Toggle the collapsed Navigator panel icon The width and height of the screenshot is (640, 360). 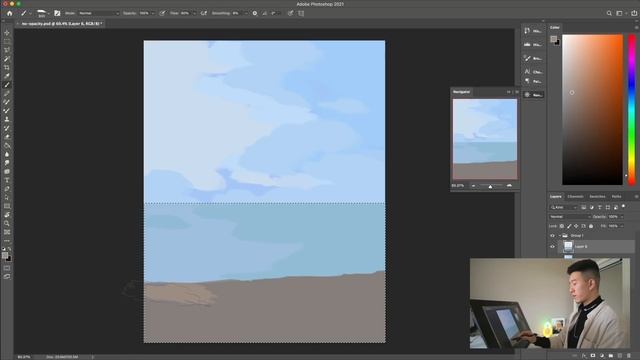pyautogui.click(x=527, y=95)
